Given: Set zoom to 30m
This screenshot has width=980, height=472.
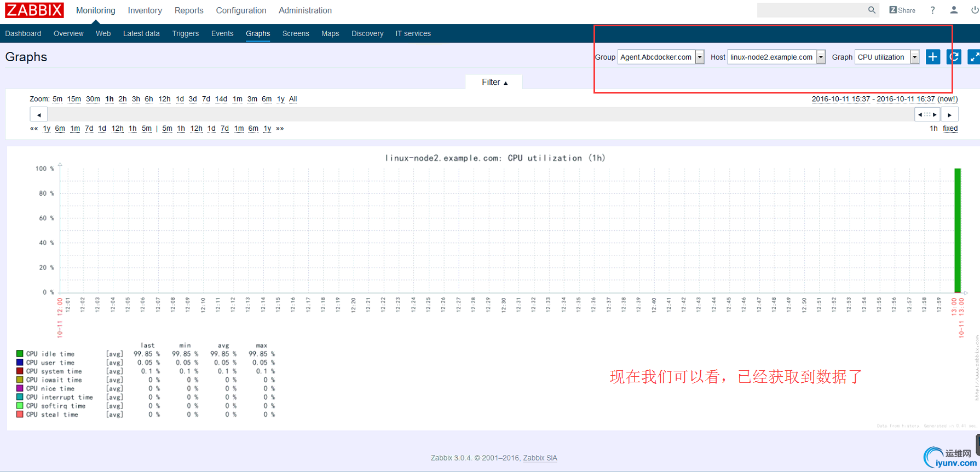Looking at the screenshot, I should point(93,99).
